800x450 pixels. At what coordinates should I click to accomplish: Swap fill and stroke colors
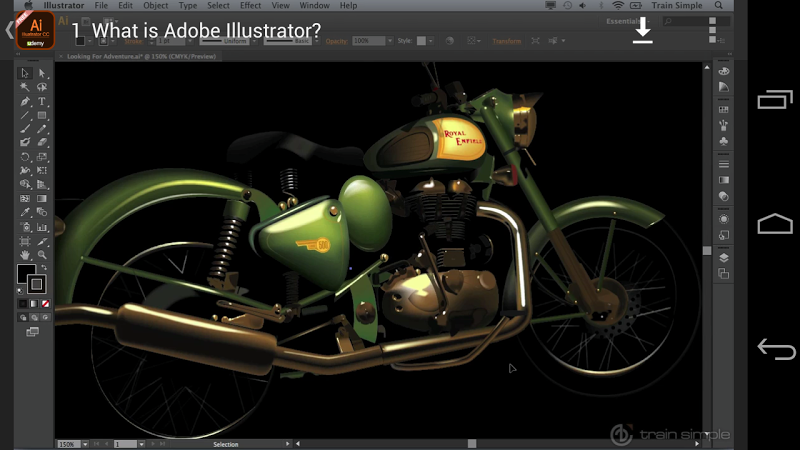click(x=44, y=268)
